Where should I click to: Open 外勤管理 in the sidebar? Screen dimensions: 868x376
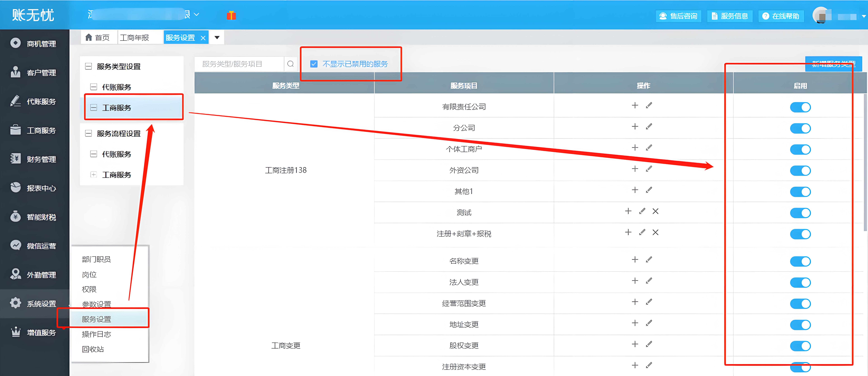[34, 274]
